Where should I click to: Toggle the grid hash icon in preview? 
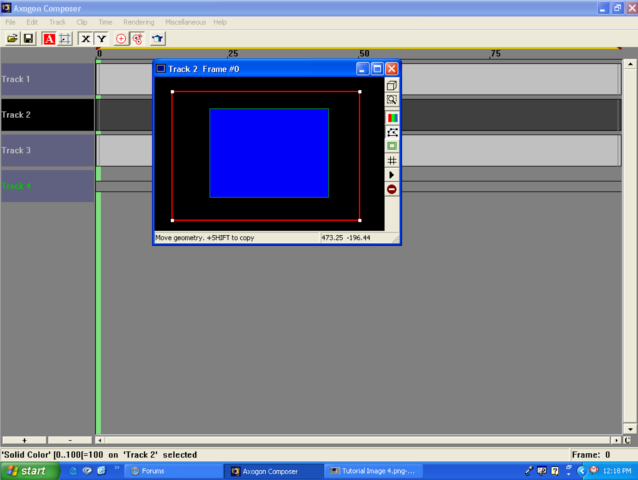click(392, 160)
